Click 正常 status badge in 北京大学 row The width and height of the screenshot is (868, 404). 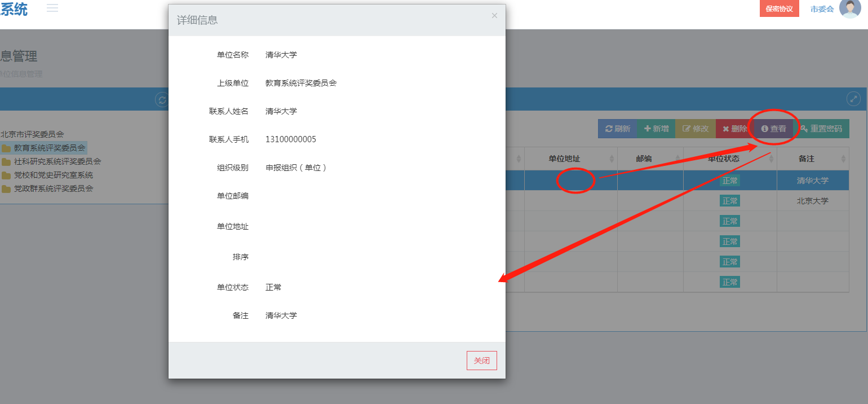pos(730,201)
